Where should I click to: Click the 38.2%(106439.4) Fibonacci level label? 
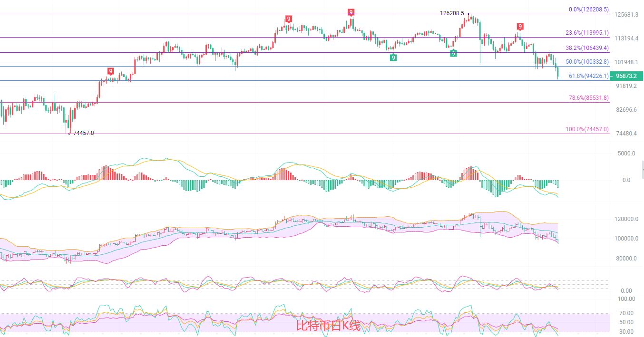587,48
